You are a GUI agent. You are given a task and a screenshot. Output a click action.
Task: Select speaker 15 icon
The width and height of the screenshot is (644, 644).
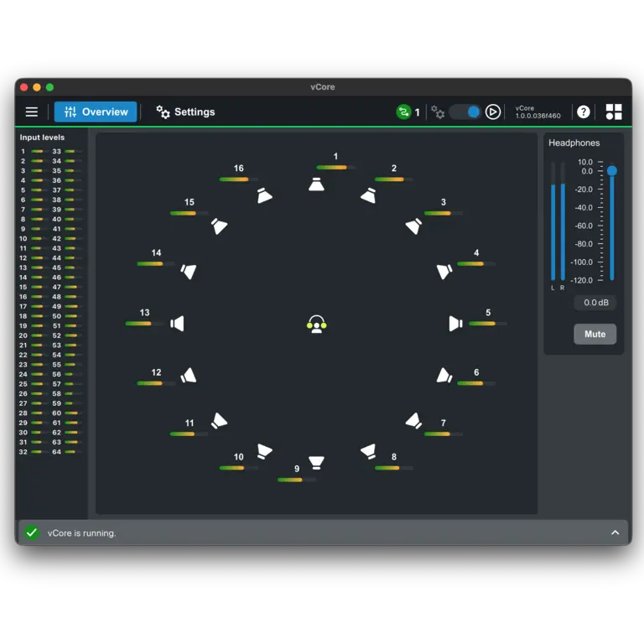pyautogui.click(x=219, y=226)
